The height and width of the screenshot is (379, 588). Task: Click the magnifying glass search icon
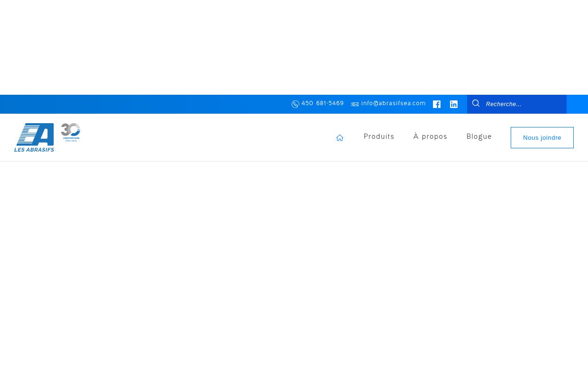click(x=476, y=103)
